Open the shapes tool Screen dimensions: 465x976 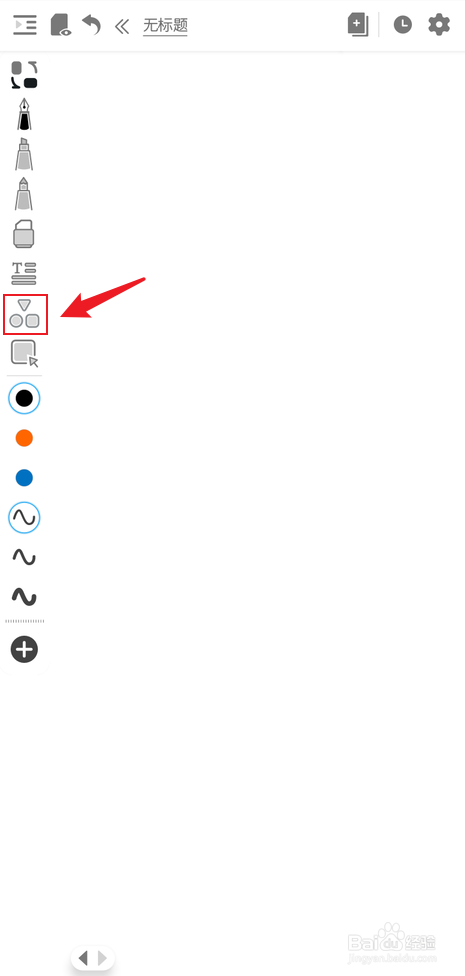pyautogui.click(x=25, y=314)
